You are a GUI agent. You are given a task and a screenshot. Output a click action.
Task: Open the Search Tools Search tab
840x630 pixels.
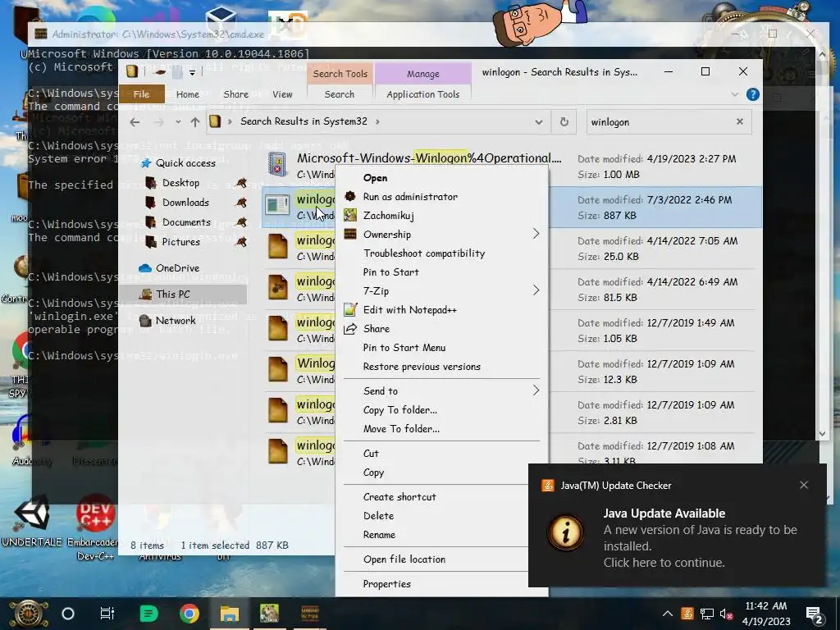click(x=339, y=94)
